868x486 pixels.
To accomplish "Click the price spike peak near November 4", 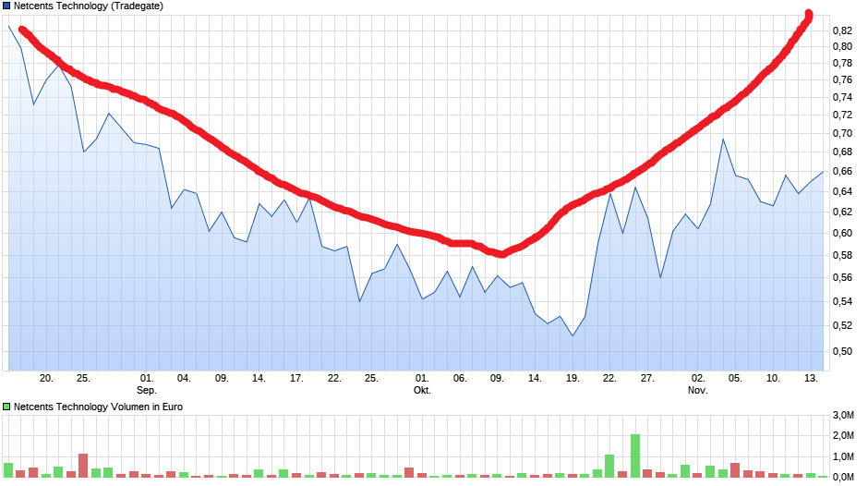I will (723, 140).
